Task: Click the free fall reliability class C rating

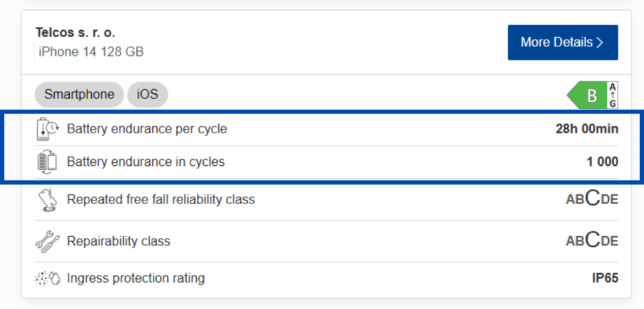Action: point(592,200)
